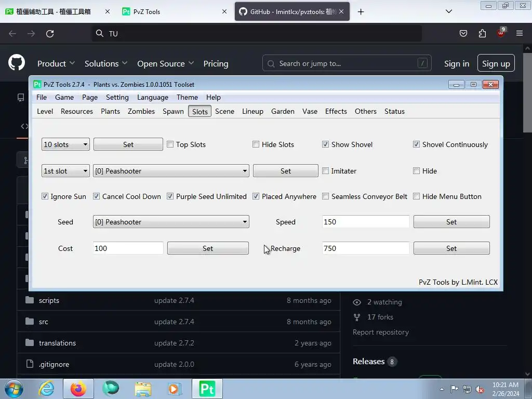Open uBlock Origin extension icon
The height and width of the screenshot is (399, 532).
pos(501,33)
